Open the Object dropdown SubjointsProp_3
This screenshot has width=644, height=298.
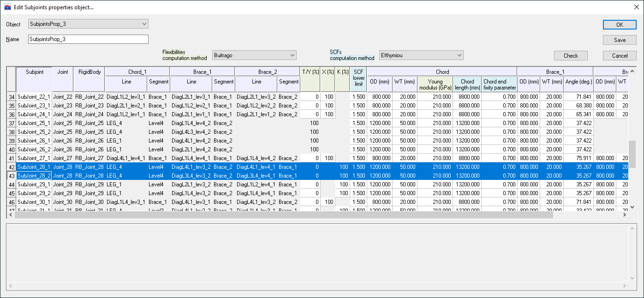(88, 24)
